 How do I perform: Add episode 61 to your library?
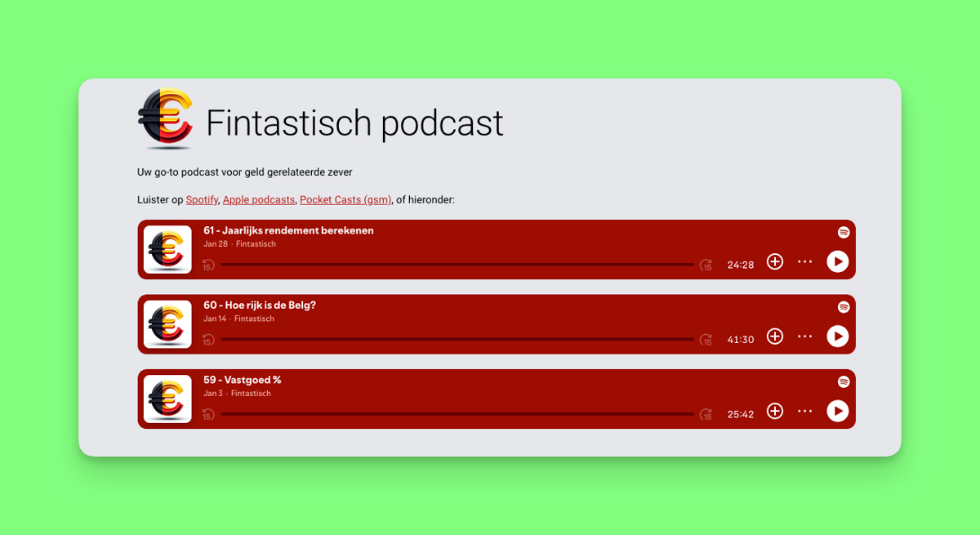point(775,261)
